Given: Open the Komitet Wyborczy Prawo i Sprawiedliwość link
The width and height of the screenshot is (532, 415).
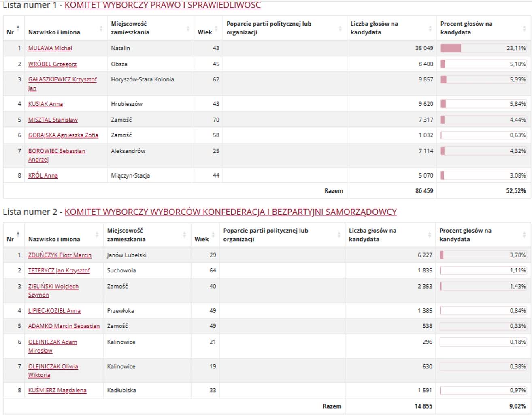Looking at the screenshot, I should pos(162,5).
